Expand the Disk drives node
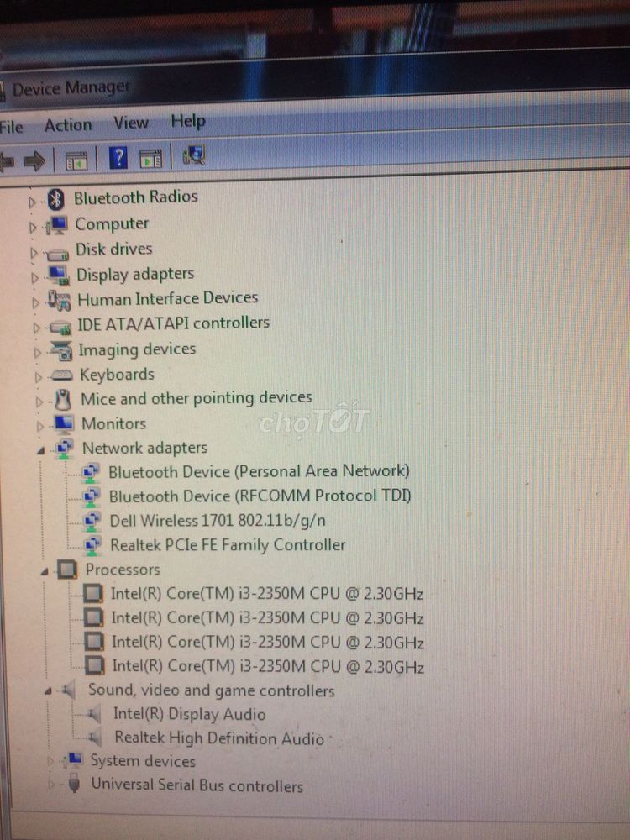 tap(34, 252)
